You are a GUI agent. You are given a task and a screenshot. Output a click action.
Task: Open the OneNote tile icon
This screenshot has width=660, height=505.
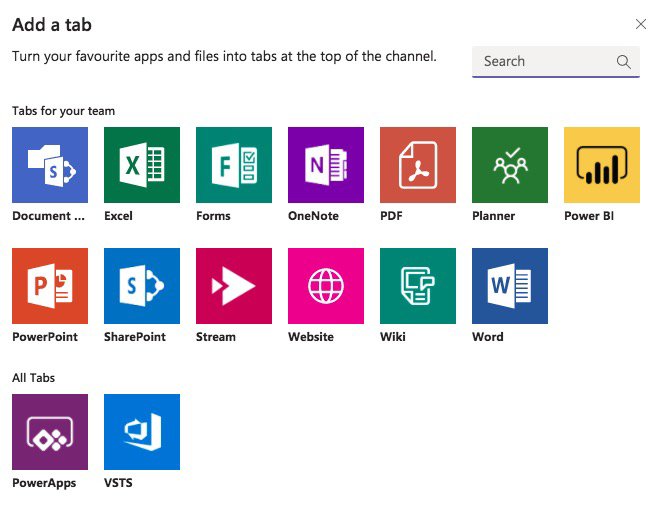click(326, 165)
